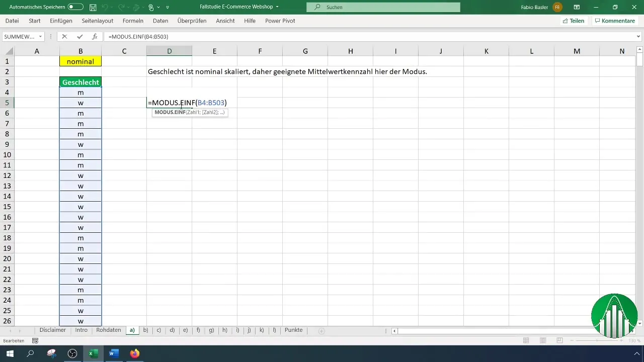Click the Excel taskbar icon
Image resolution: width=644 pixels, height=362 pixels.
point(93,354)
